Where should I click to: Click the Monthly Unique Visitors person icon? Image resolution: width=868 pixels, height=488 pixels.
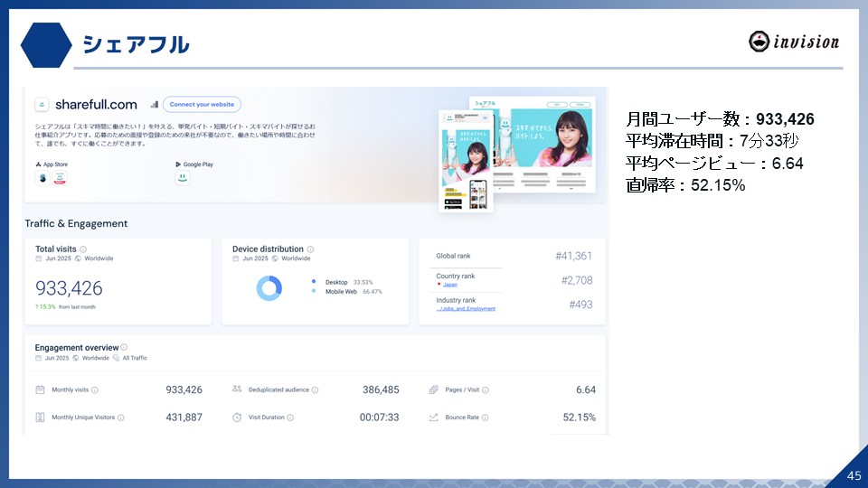pos(40,418)
